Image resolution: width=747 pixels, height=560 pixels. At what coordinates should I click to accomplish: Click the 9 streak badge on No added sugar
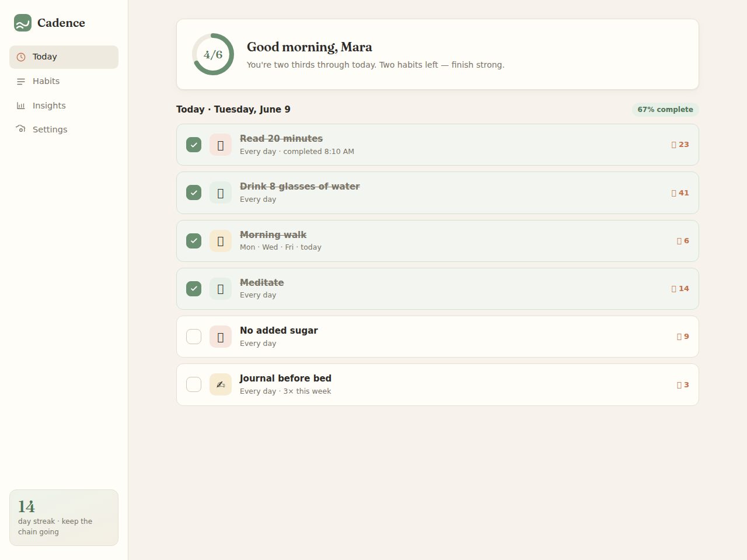683,337
